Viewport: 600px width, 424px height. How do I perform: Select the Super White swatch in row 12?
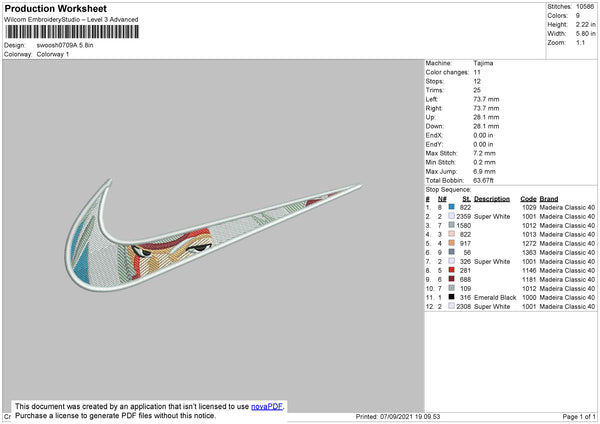point(452,306)
